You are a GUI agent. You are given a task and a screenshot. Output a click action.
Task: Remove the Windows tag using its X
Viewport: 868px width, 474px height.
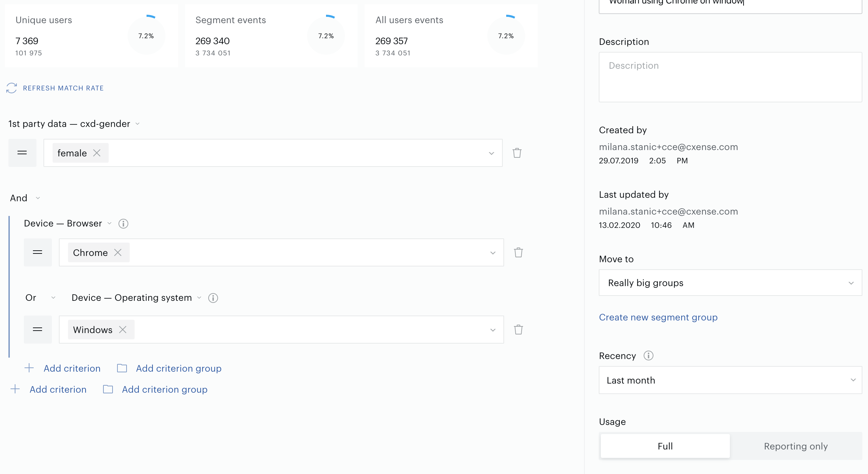tap(123, 330)
